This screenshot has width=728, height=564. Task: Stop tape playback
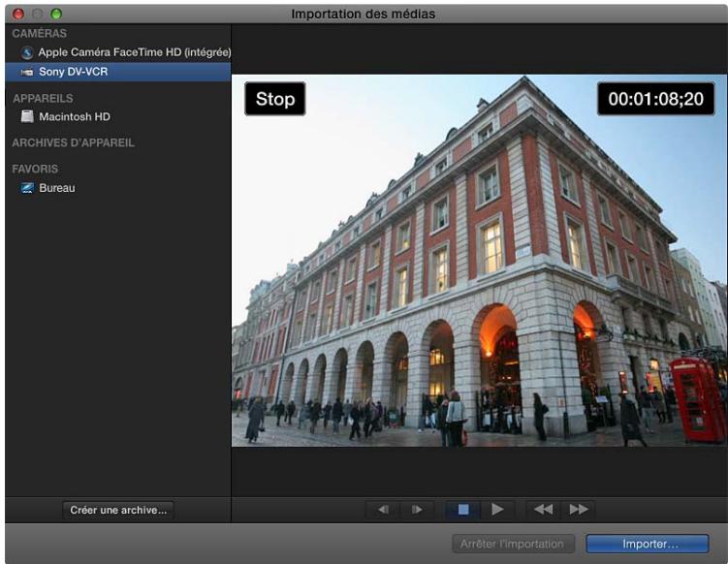pyautogui.click(x=463, y=510)
